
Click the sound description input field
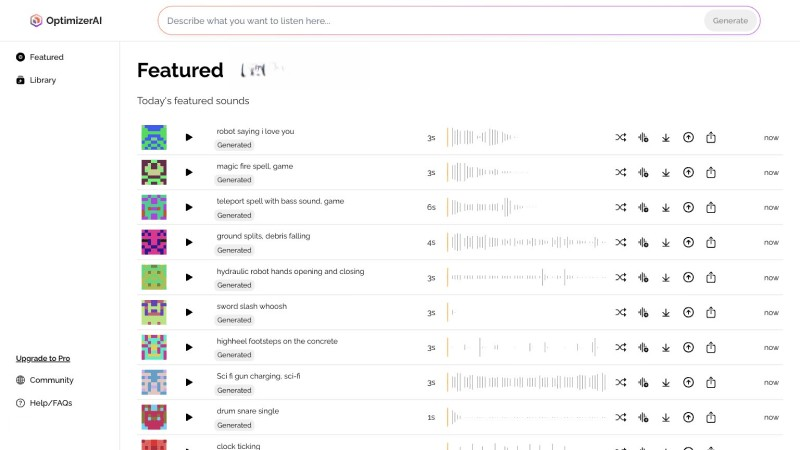pyautogui.click(x=430, y=20)
